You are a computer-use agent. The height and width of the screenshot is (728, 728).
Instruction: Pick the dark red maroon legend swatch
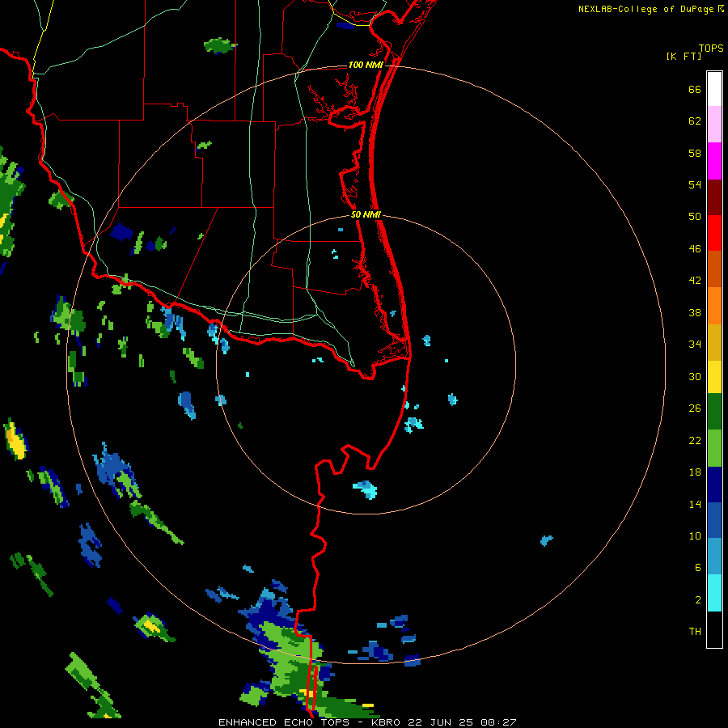point(714,197)
